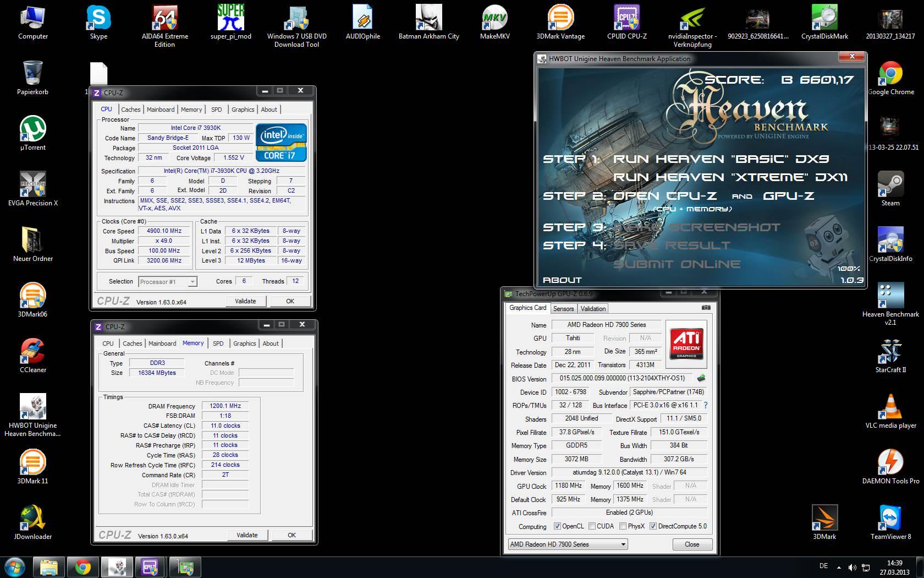Launch AIDA64 Extreme Edition icon
The image size is (924, 578).
164,25
